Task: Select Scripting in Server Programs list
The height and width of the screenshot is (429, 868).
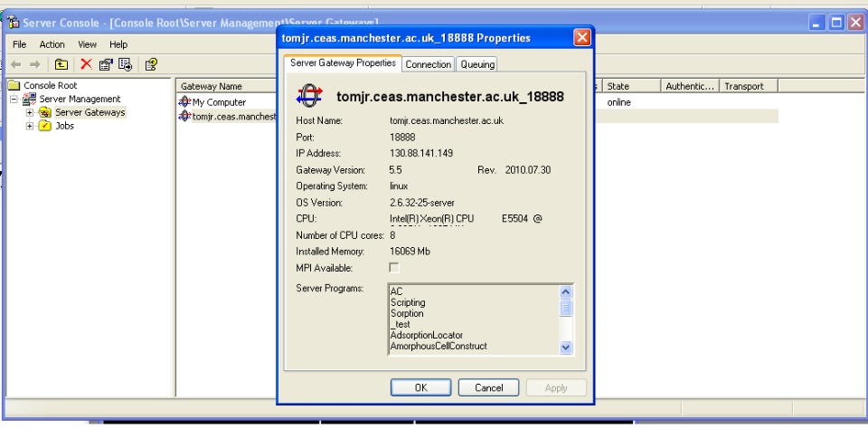Action: tap(408, 302)
